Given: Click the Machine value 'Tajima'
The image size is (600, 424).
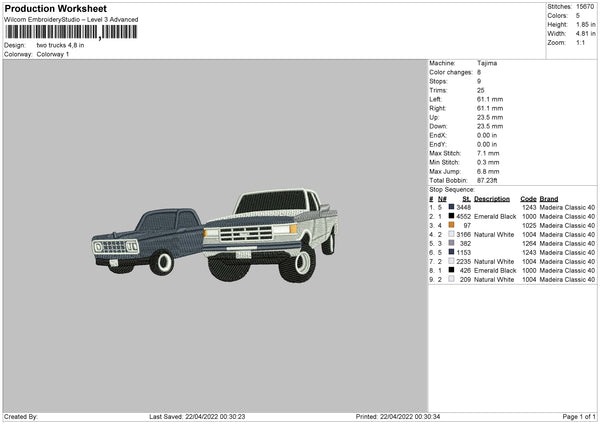Looking at the screenshot, I should click(x=487, y=63).
